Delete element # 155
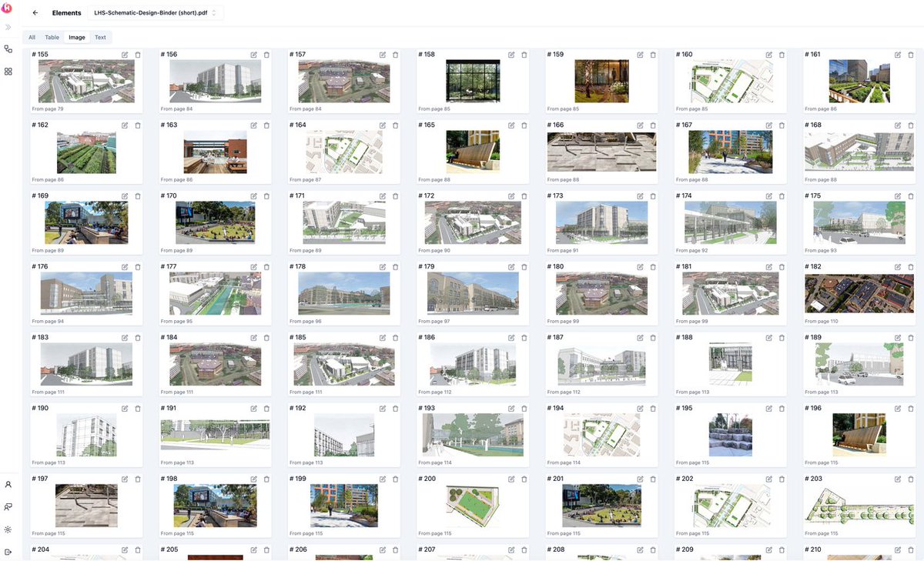Screen dimensions: 924x561 pos(138,55)
